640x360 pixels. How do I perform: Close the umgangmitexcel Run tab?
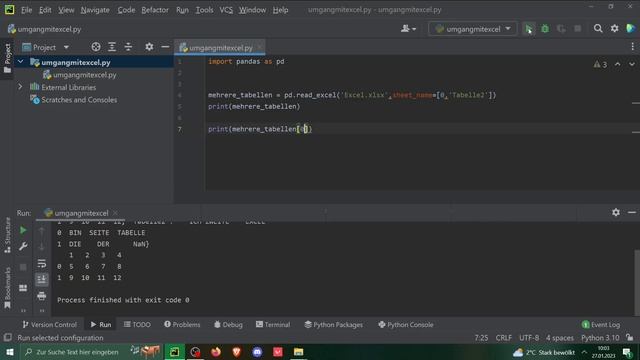115,213
